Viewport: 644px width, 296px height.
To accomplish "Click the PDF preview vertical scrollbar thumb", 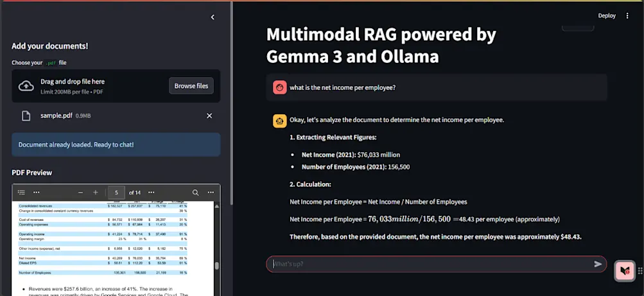I will pyautogui.click(x=217, y=266).
